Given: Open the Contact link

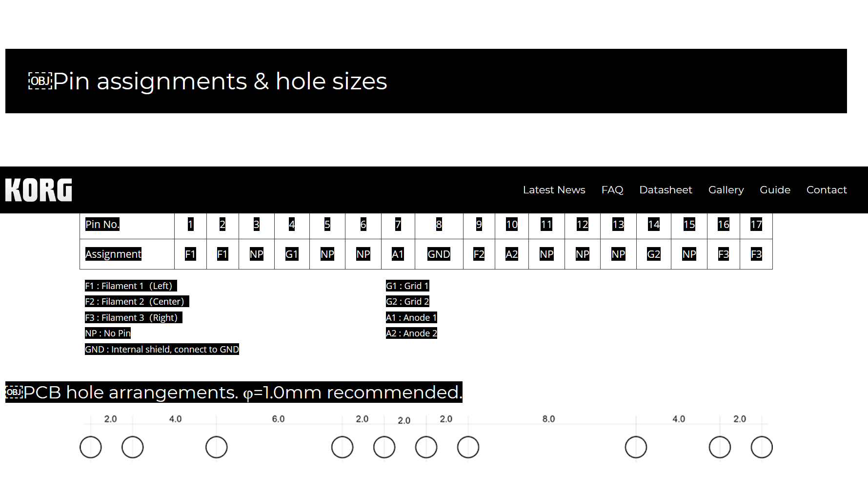Looking at the screenshot, I should click(x=827, y=190).
